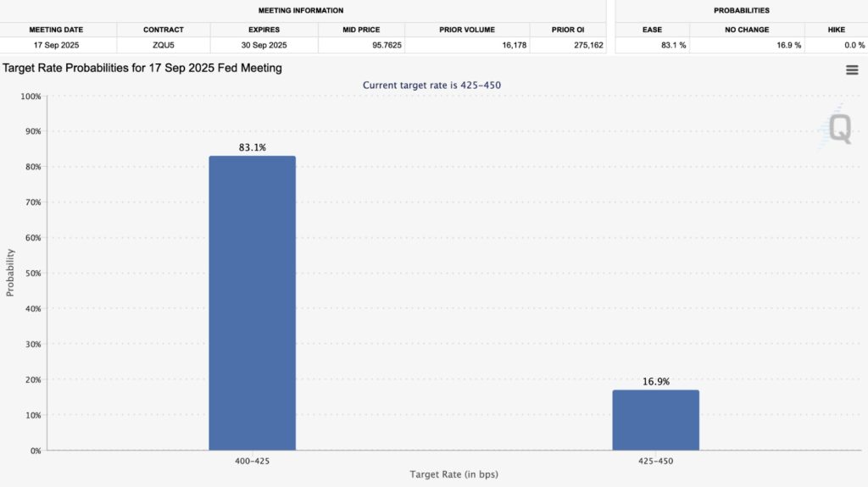Open the chart context menu hamburger icon
The width and height of the screenshot is (868, 487).
pos(852,70)
